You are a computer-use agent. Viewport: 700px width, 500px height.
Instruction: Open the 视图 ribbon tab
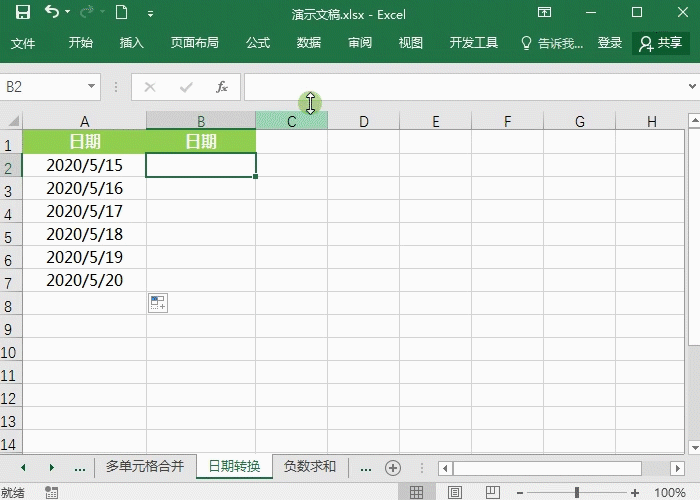click(x=411, y=43)
